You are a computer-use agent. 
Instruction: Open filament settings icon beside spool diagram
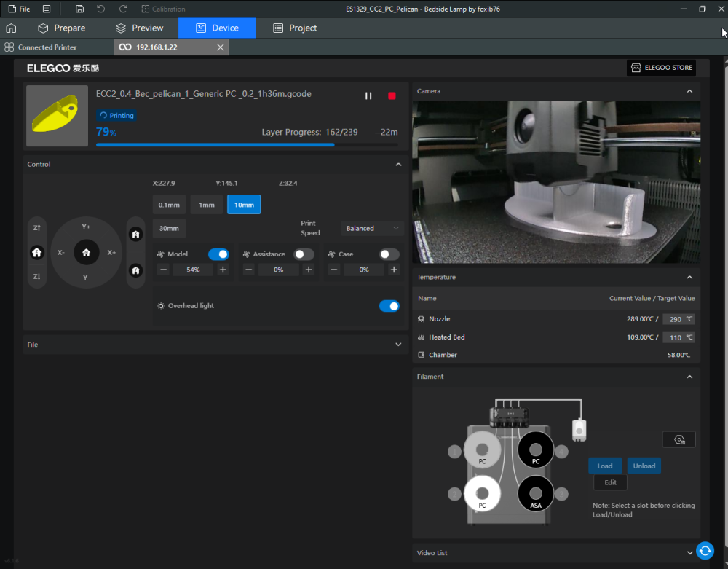(678, 439)
